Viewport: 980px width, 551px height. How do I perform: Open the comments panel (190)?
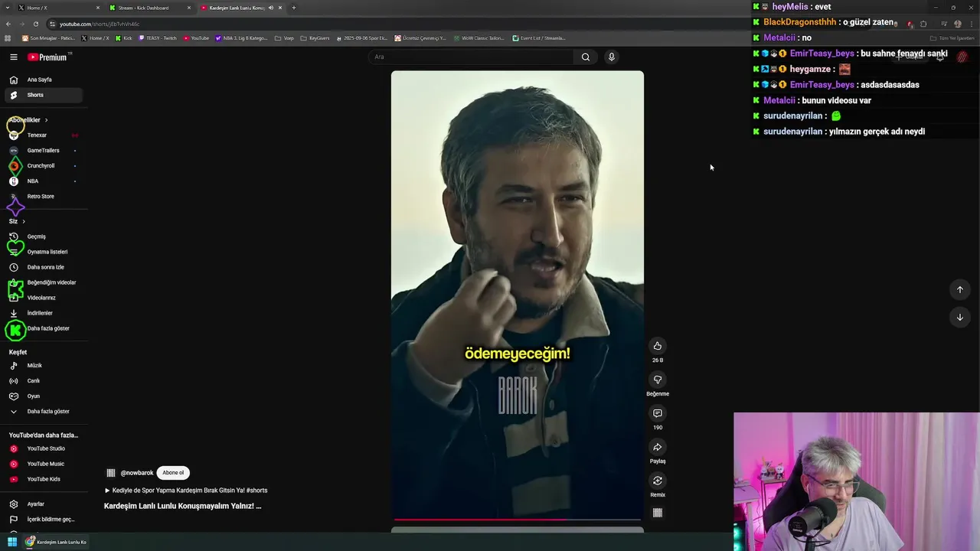click(x=657, y=413)
